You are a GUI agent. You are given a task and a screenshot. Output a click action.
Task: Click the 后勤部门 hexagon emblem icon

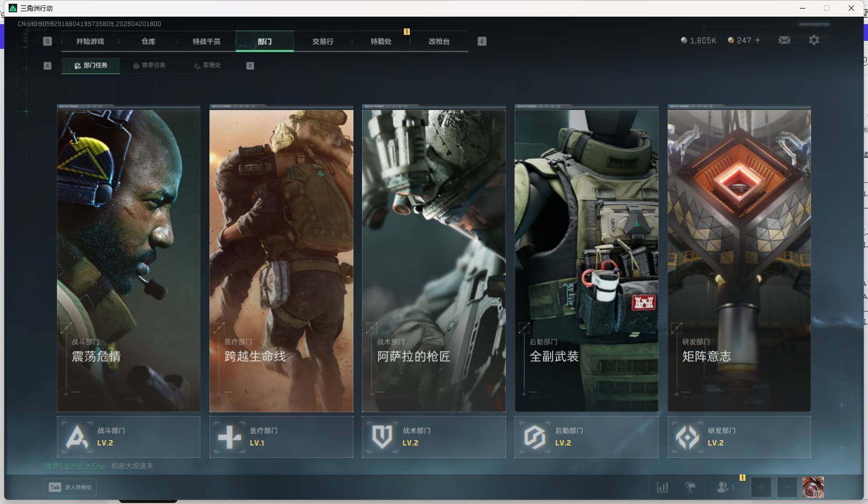pyautogui.click(x=534, y=437)
